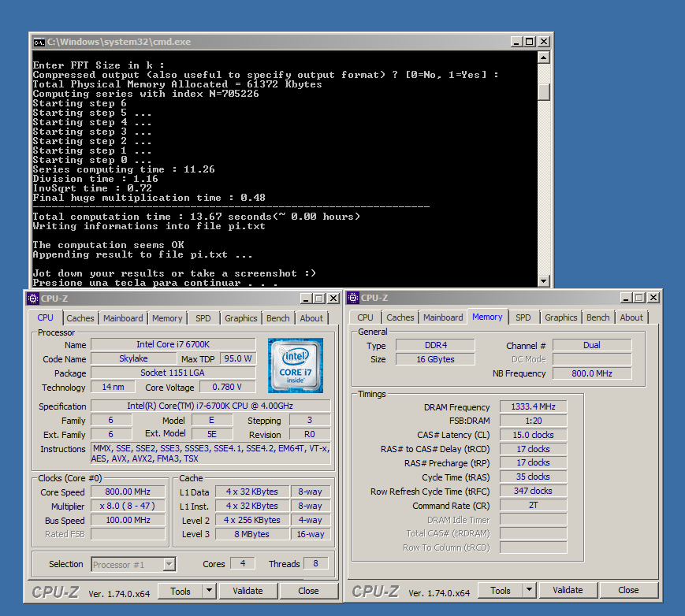Click the left CPU-Z window title icon
This screenshot has width=685, height=616.
tap(33, 299)
